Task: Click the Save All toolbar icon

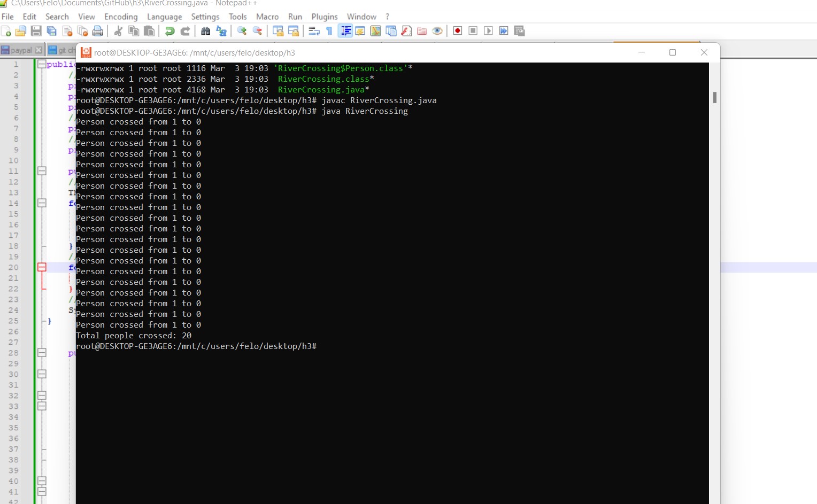Action: [x=52, y=31]
